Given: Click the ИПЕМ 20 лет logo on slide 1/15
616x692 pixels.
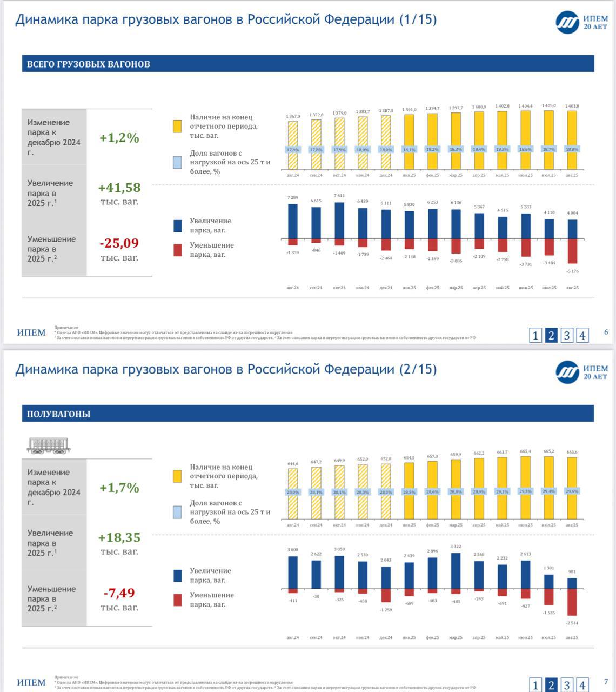Looking at the screenshot, I should click(x=581, y=22).
